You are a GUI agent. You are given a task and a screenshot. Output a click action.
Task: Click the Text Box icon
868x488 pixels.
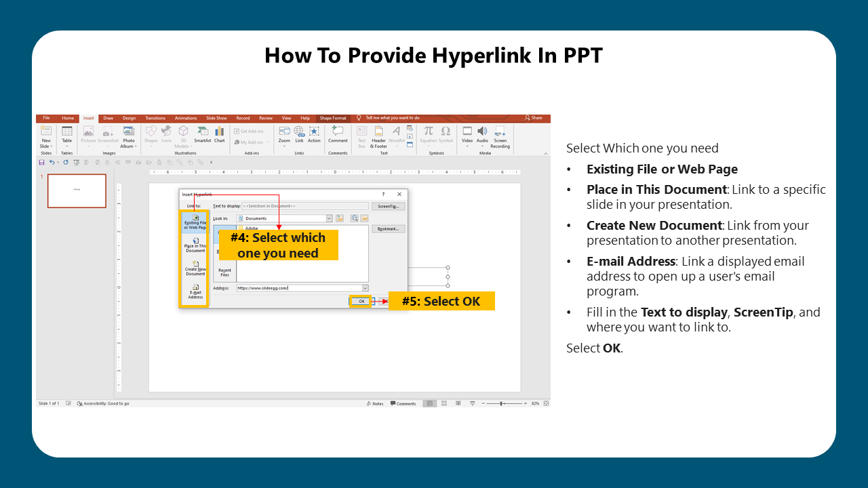point(361,131)
